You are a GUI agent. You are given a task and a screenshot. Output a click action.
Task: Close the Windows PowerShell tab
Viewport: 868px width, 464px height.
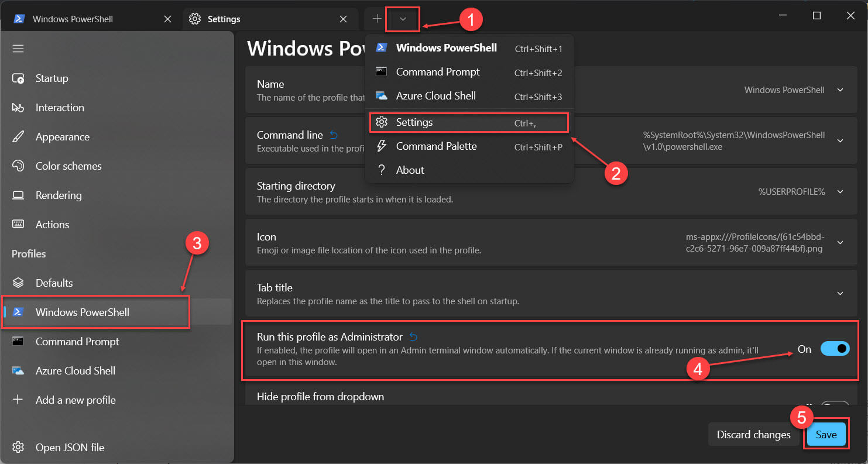[x=167, y=19]
